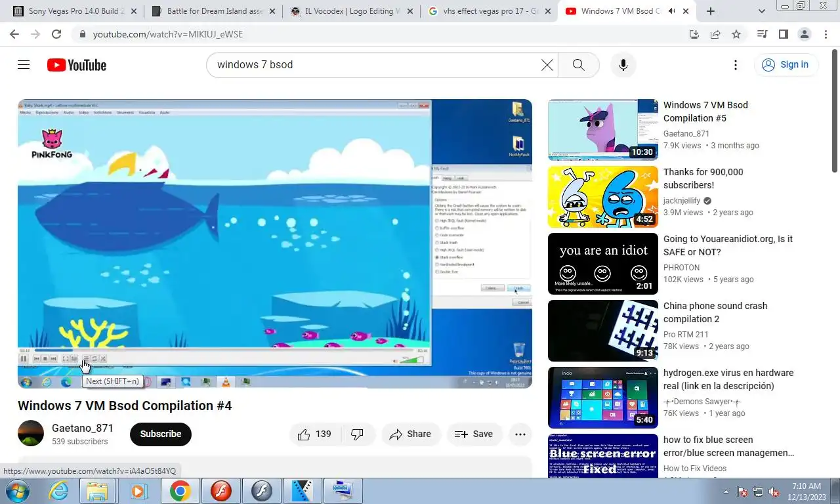
Task: Install/download page icon in address bar
Action: (x=694, y=34)
